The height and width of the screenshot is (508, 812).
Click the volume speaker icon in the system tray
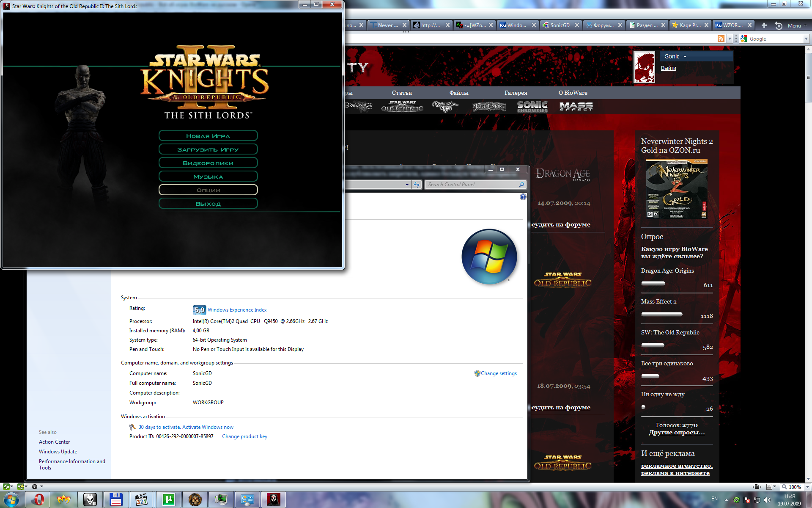coord(767,500)
